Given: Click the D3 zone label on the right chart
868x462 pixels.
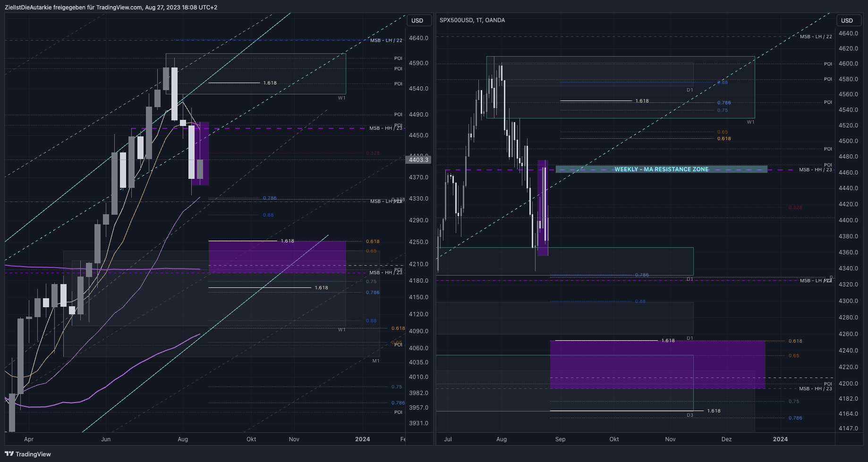Looking at the screenshot, I should (x=690, y=415).
